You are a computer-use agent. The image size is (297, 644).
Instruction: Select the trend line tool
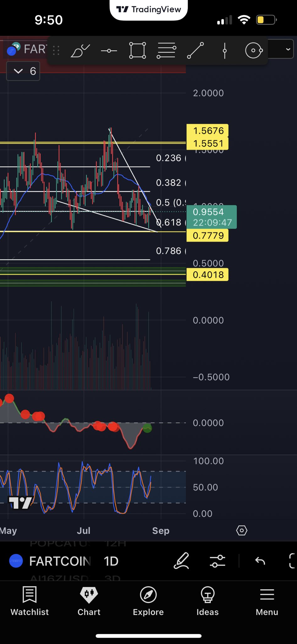(x=195, y=50)
